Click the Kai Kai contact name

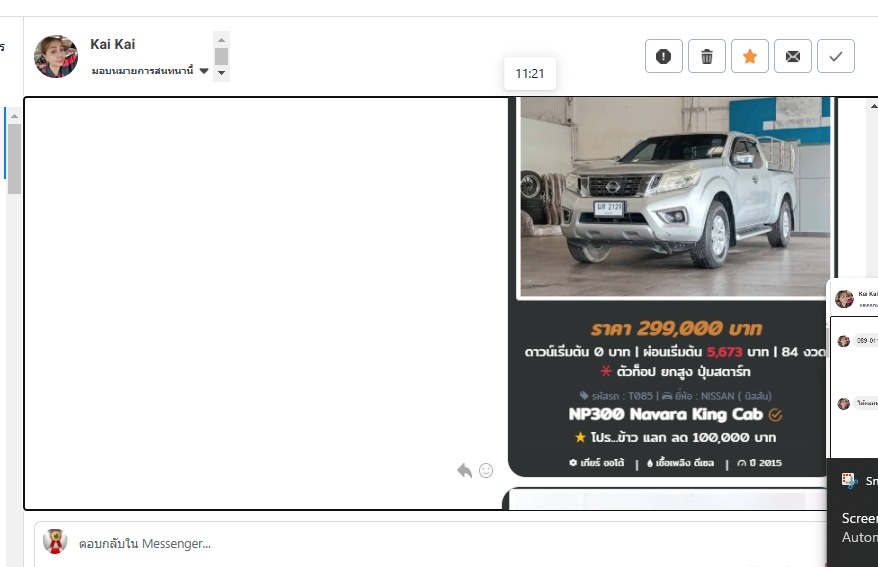[113, 44]
